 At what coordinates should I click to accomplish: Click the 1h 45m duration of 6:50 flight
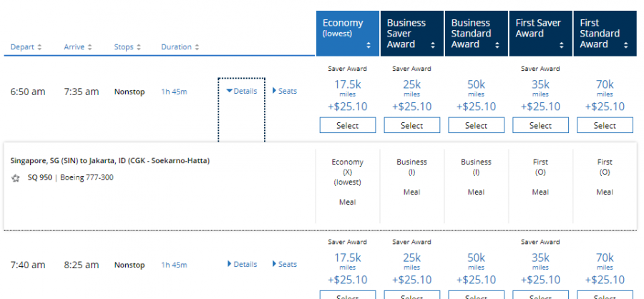[175, 92]
